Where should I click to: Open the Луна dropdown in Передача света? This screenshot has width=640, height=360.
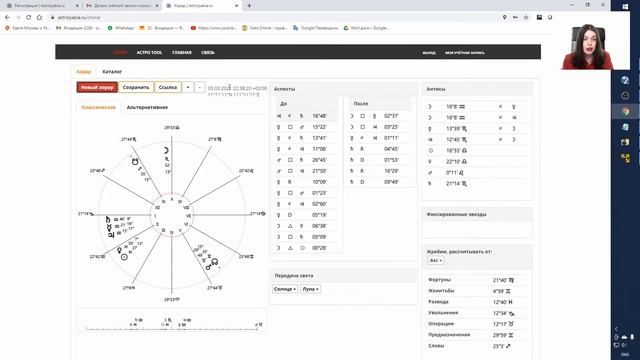point(310,289)
